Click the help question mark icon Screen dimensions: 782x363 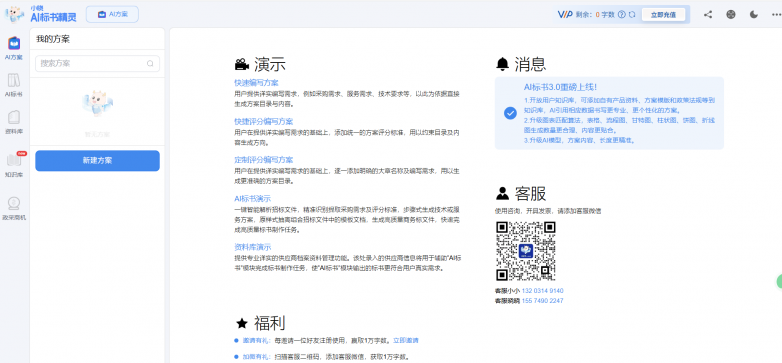tap(621, 14)
